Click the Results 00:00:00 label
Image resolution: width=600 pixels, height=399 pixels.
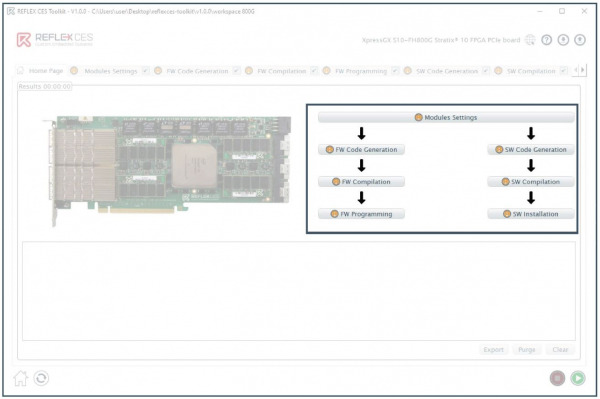point(45,86)
